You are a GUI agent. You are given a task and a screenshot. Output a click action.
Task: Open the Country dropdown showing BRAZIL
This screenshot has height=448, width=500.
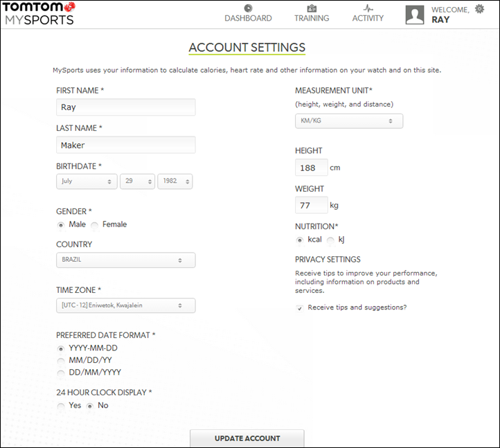125,260
